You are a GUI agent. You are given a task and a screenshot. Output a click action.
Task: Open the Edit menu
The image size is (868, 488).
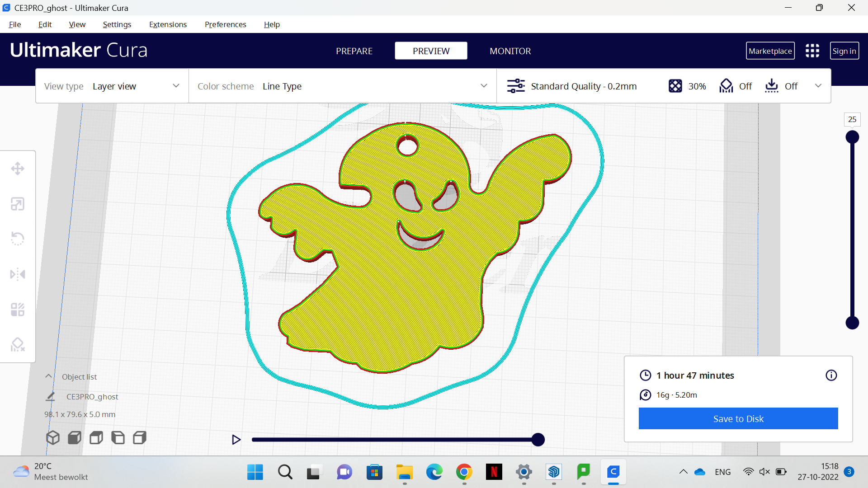pos(45,24)
